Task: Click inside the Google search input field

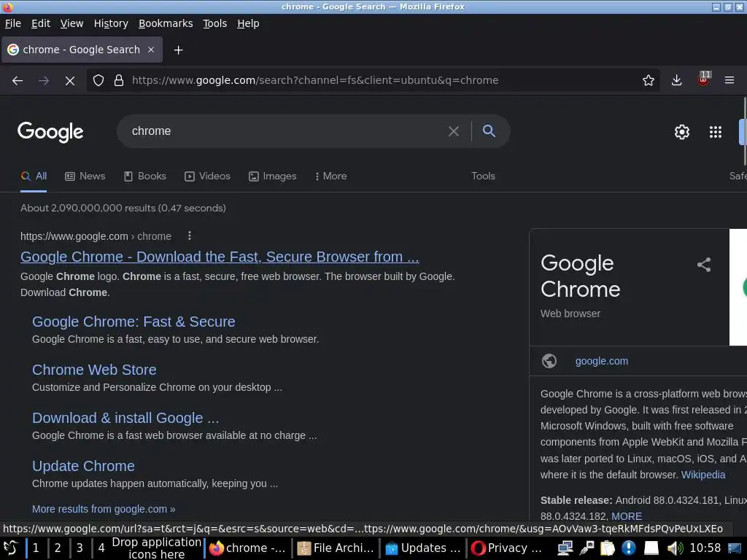Action: [x=286, y=131]
